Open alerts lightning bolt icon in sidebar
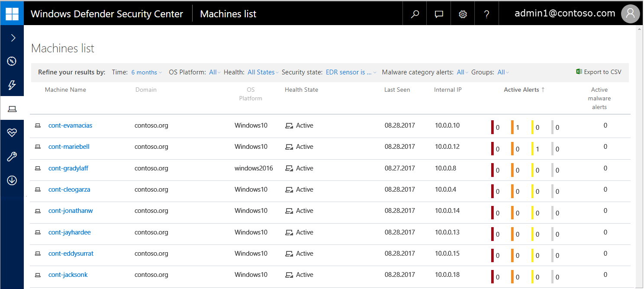Image resolution: width=644 pixels, height=289 pixels. click(x=12, y=85)
